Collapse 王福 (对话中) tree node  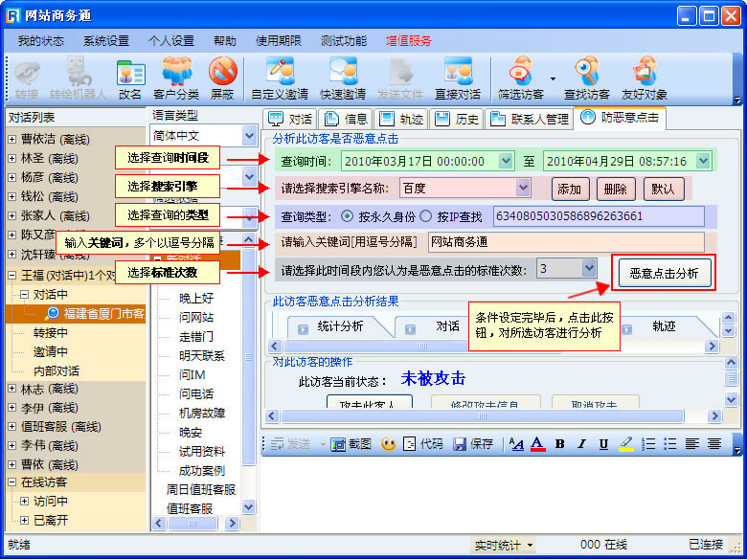pyautogui.click(x=12, y=276)
